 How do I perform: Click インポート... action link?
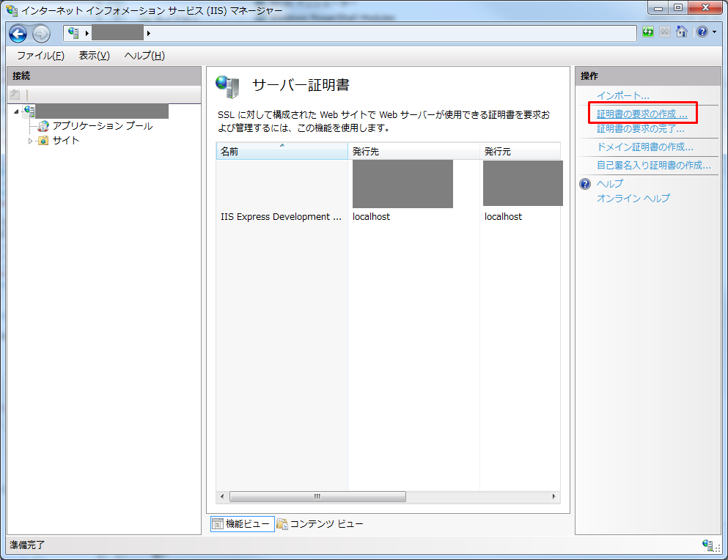click(x=622, y=96)
